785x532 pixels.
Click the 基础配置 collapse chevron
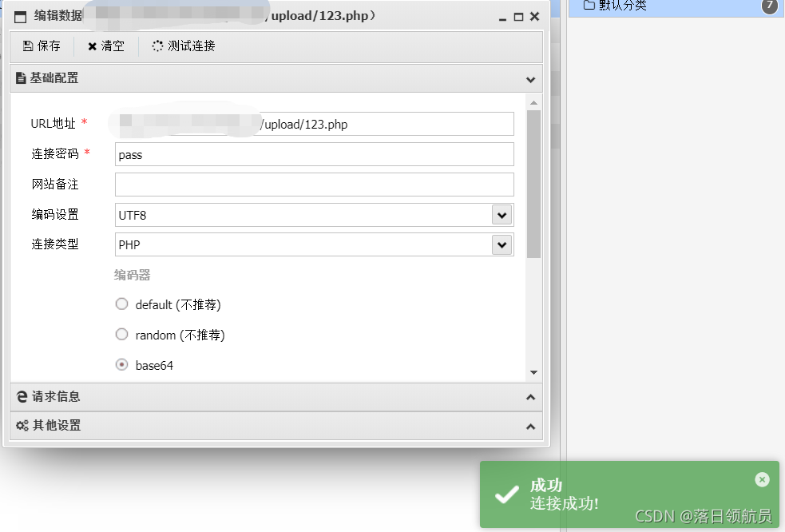531,80
